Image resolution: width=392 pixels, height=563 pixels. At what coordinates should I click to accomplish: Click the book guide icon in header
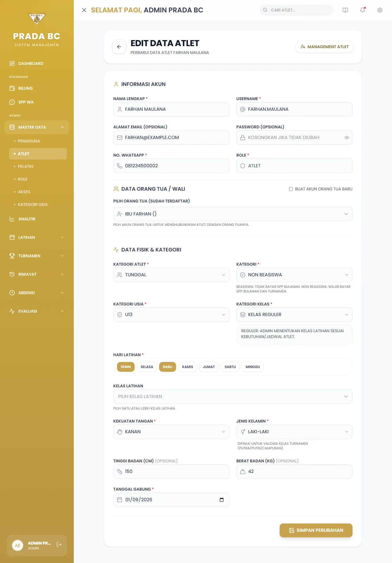[345, 10]
